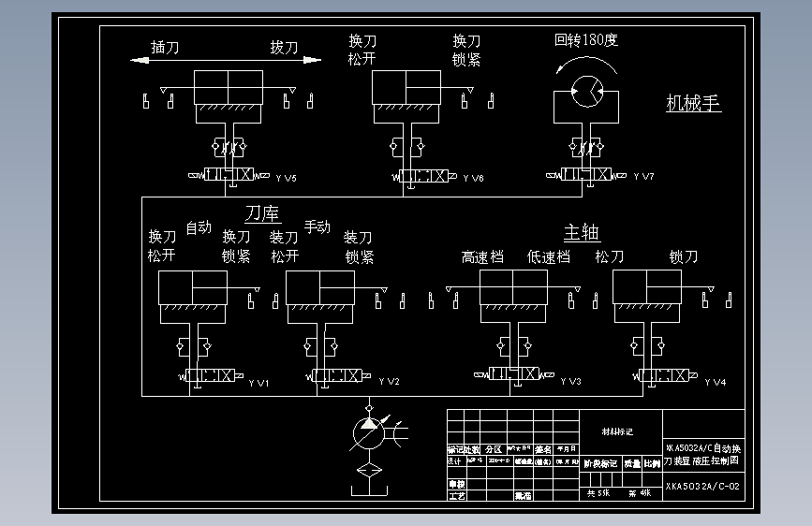
Task: Select the solenoid valve symbol labeled YV2
Action: tap(339, 376)
